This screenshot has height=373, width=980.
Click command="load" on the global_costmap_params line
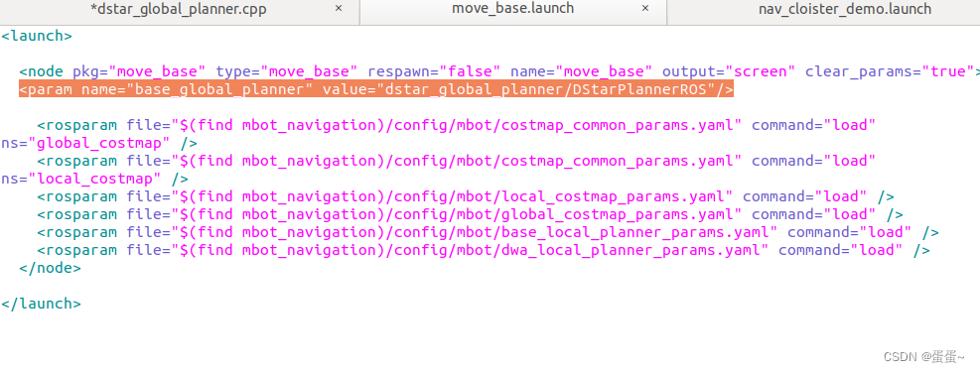pyautogui.click(x=813, y=215)
